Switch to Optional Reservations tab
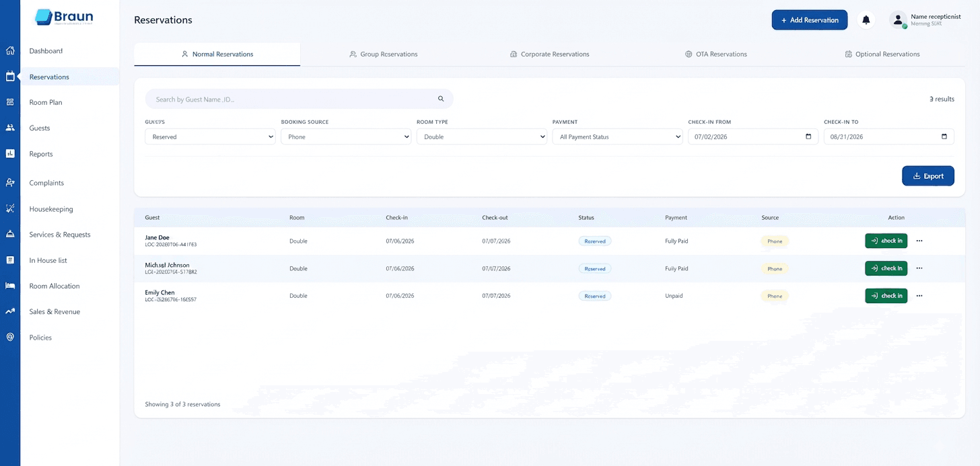This screenshot has height=466, width=980. point(882,54)
